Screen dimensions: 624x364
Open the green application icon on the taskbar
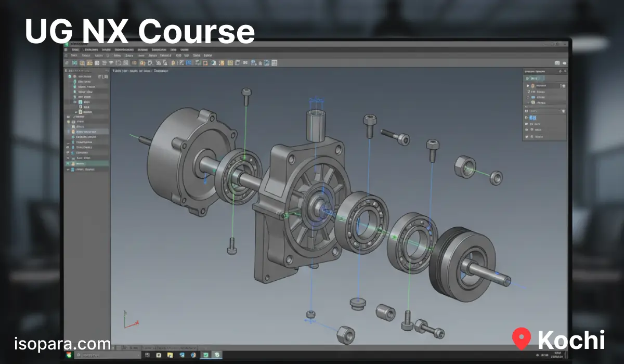coord(206,355)
